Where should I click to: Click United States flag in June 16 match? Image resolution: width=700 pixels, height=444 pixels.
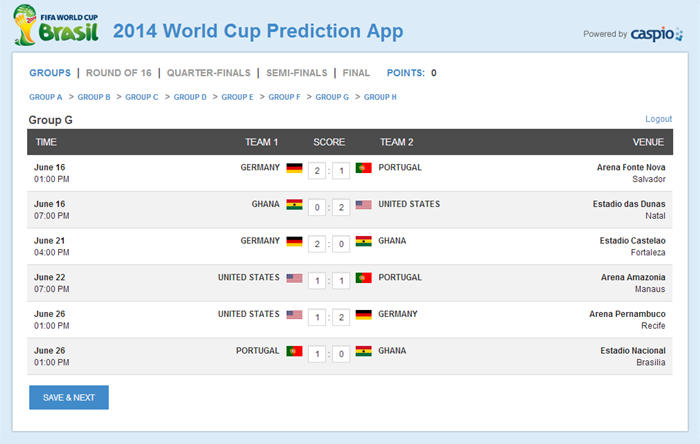[x=363, y=205]
